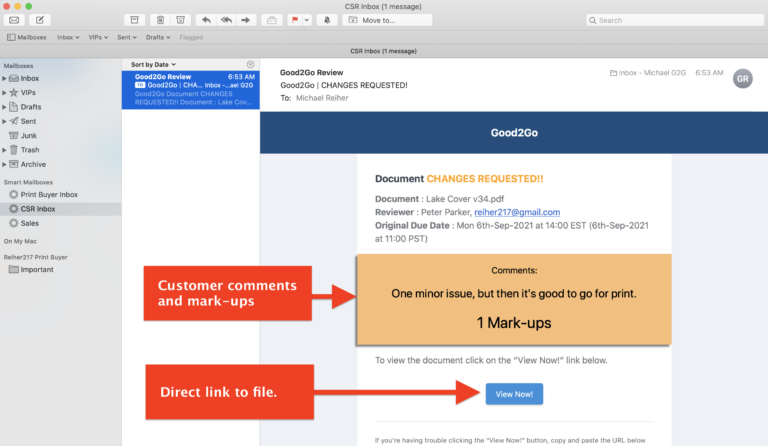Open the Junk mailbox
This screenshot has width=768, height=446.
click(x=28, y=136)
